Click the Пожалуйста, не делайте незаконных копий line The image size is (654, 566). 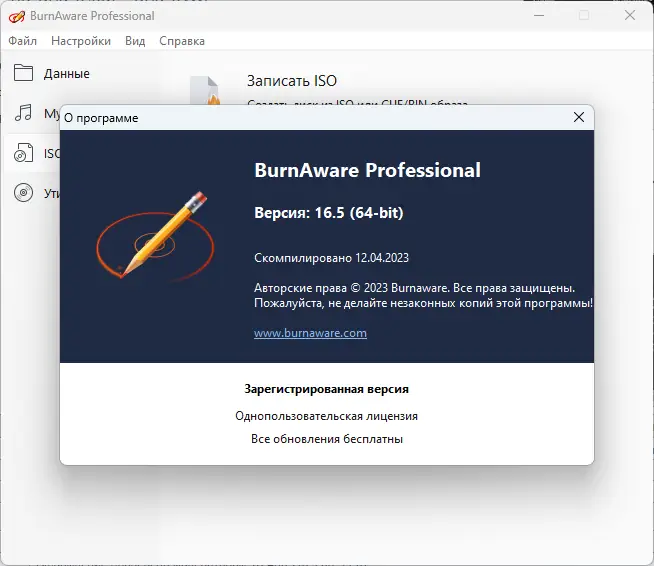coord(423,303)
